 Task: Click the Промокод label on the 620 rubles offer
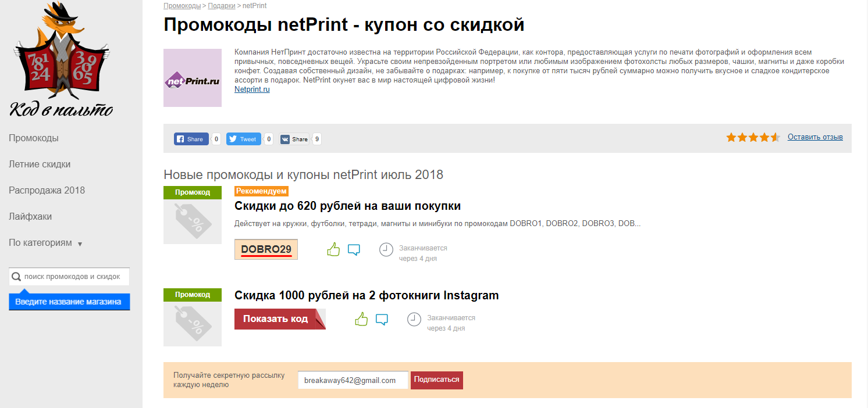click(193, 192)
